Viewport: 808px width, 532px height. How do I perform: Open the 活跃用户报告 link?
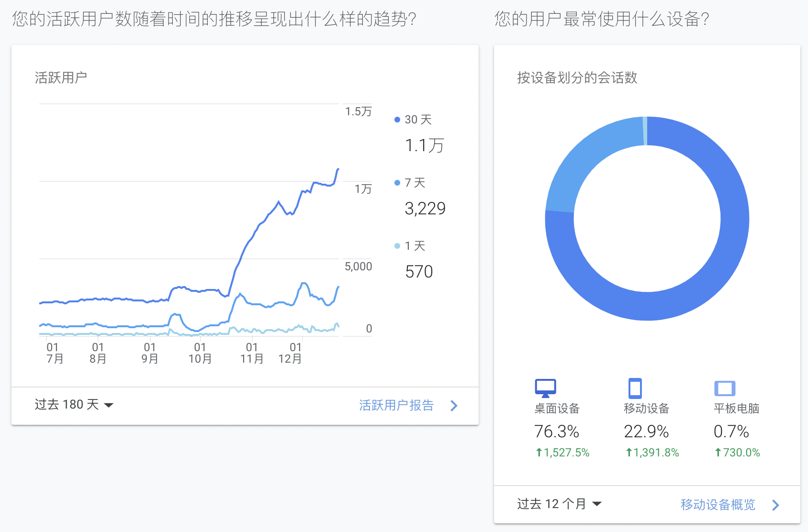[x=396, y=405]
